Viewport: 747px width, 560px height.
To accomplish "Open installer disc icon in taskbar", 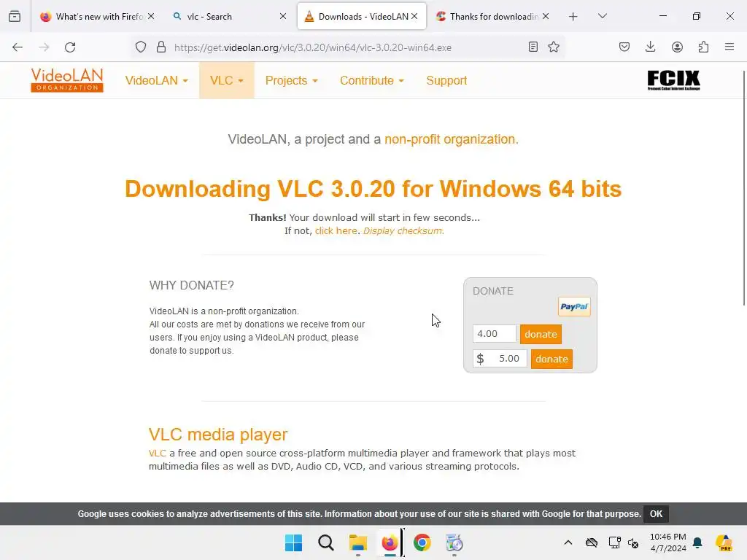I will click(x=454, y=542).
